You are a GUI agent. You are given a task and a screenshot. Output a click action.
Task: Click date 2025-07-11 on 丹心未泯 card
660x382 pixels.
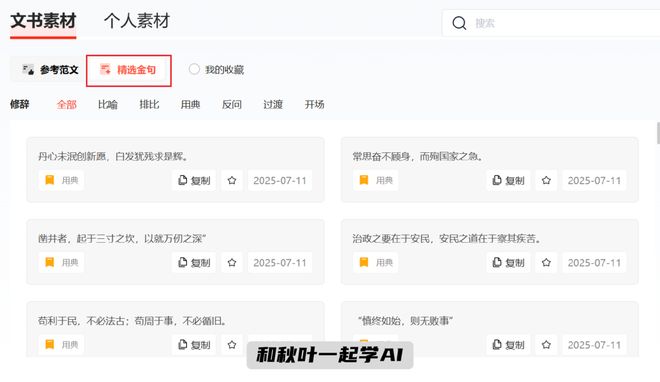(280, 180)
